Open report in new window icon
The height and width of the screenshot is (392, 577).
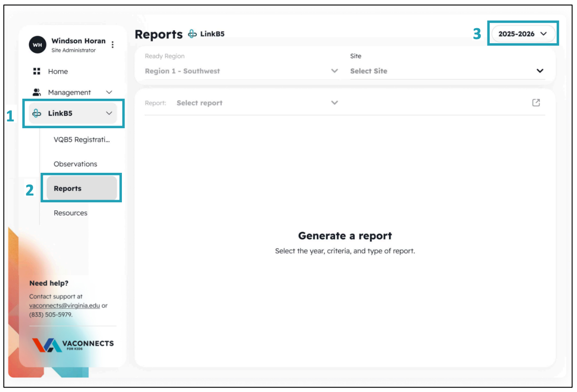(536, 103)
